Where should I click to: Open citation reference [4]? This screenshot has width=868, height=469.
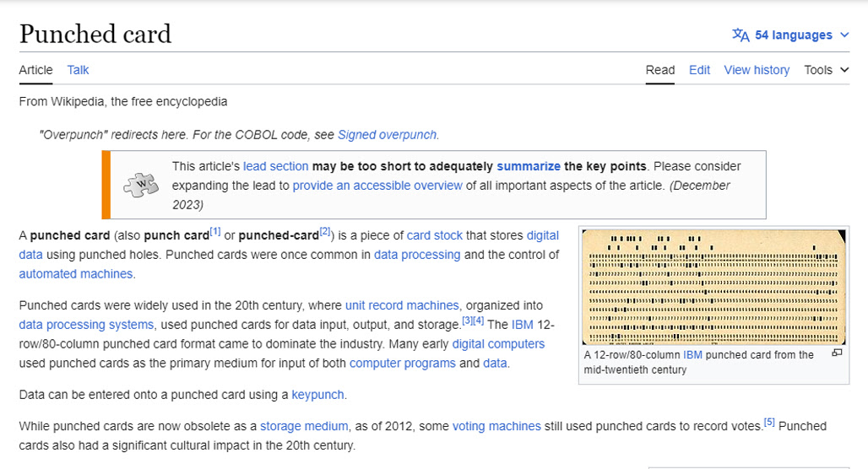point(478,321)
